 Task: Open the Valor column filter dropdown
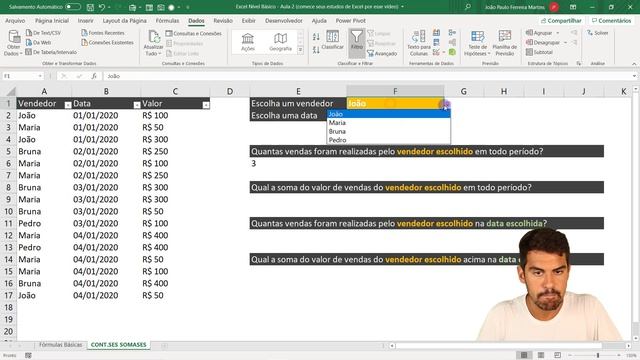point(206,105)
